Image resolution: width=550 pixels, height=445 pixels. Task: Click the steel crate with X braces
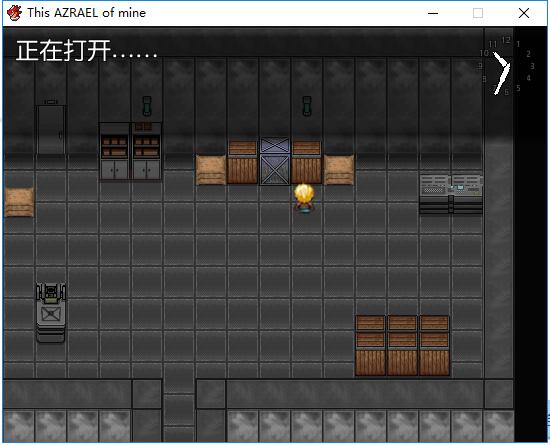275,161
